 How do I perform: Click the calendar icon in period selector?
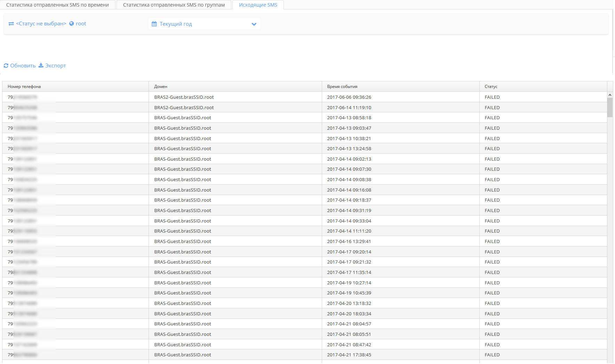click(x=154, y=24)
